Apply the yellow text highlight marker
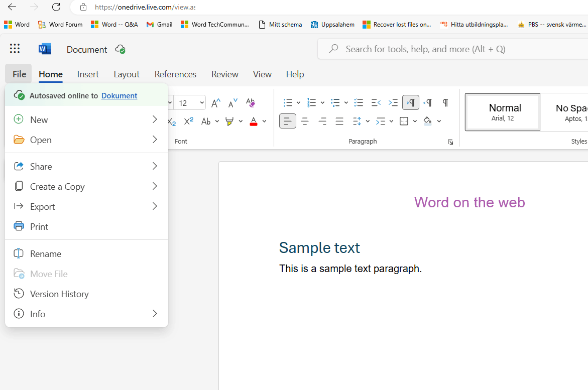The width and height of the screenshot is (588, 390). 229,121
